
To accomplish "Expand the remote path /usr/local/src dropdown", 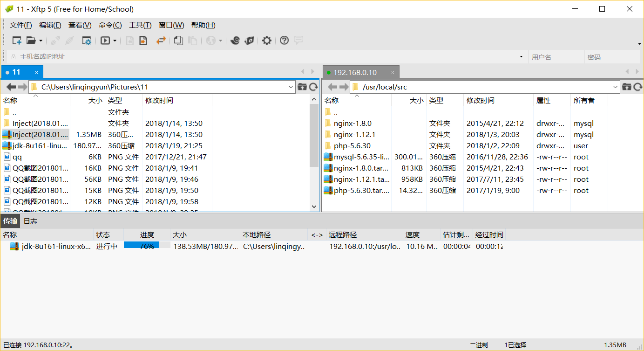I will 616,87.
